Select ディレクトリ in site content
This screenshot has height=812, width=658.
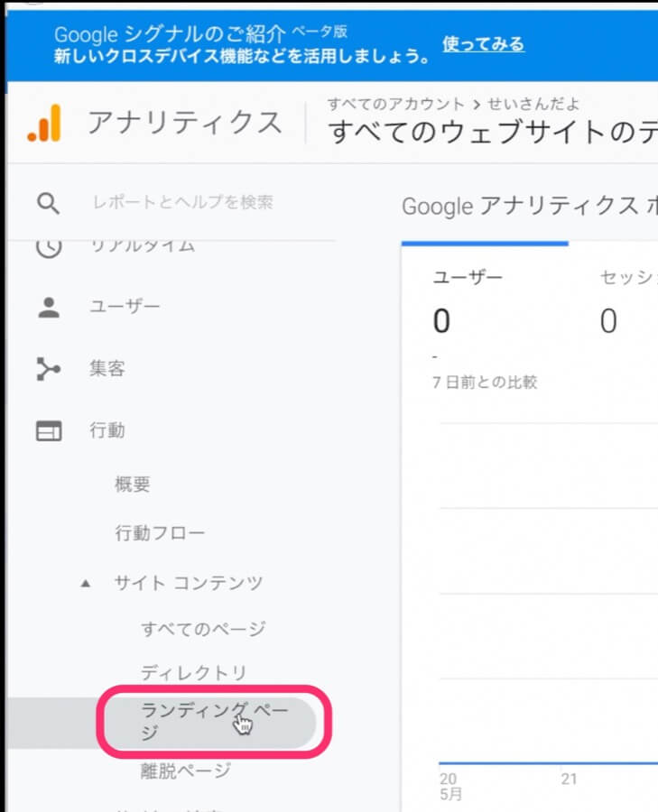(193, 673)
